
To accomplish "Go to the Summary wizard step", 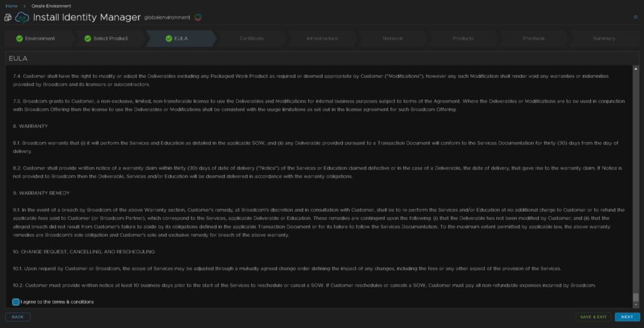I will pos(604,38).
